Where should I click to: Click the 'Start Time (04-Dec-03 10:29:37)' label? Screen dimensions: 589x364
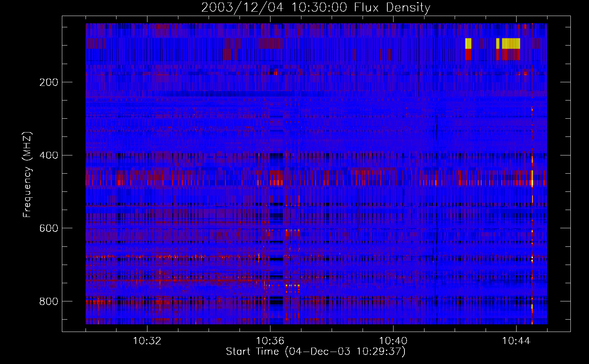pos(316,352)
